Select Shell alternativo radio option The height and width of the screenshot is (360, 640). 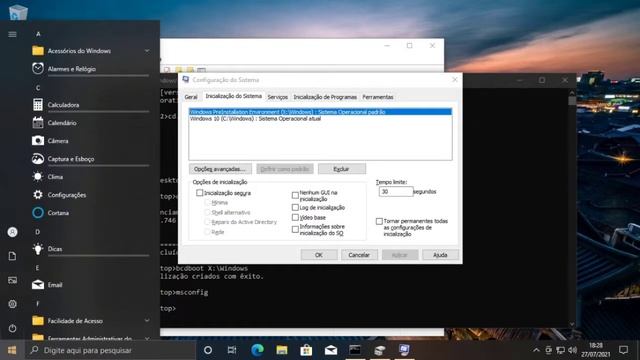[207, 212]
